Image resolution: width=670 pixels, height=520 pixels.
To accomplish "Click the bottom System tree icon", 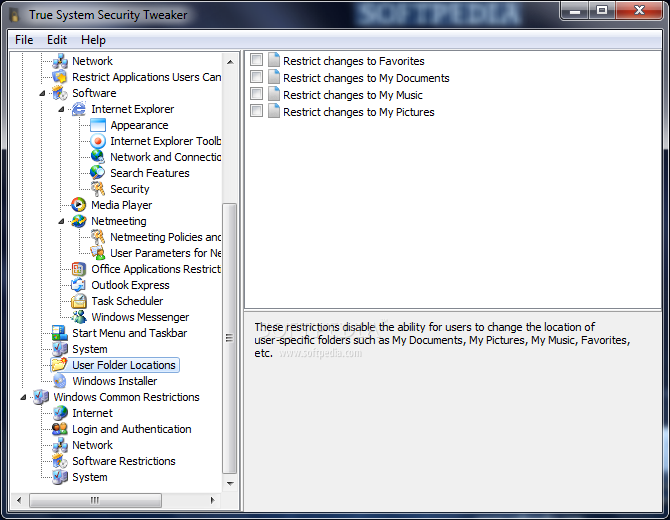I will 60,477.
